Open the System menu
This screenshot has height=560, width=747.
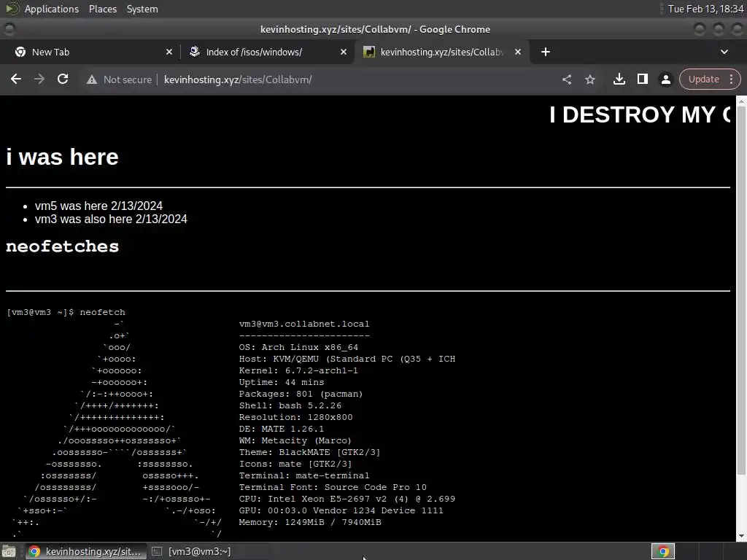tap(142, 9)
